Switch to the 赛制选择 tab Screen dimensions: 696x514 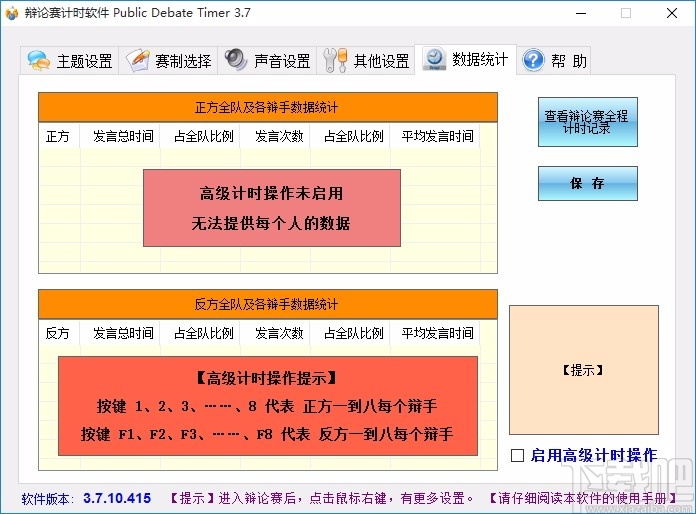(x=168, y=60)
